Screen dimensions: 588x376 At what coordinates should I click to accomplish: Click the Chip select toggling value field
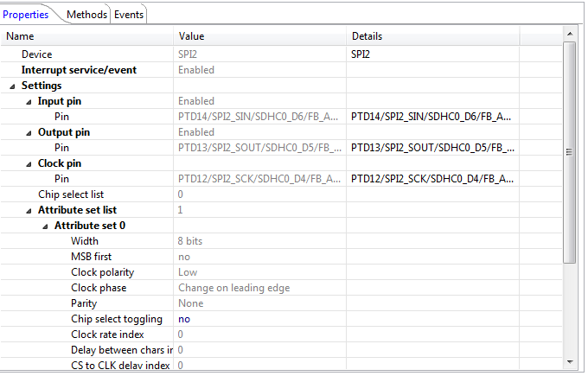click(259, 319)
